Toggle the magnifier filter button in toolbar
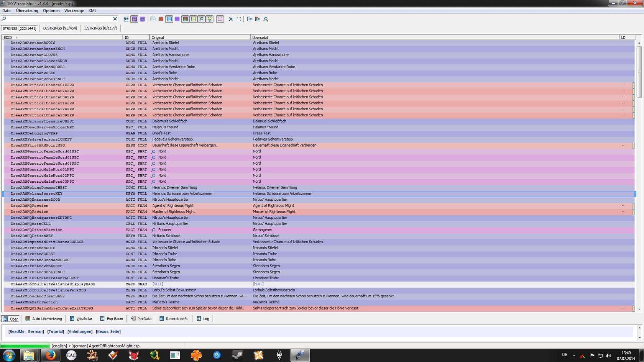Screen dimensions: 644x362 point(201,19)
